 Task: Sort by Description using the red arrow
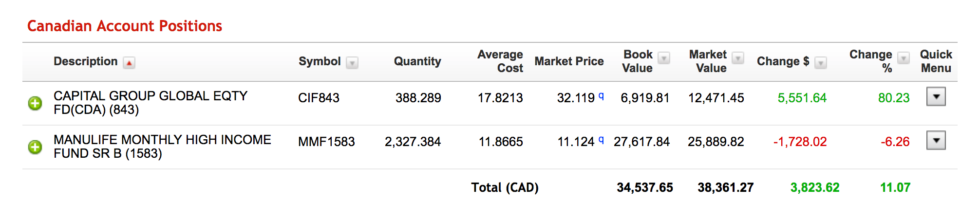129,63
